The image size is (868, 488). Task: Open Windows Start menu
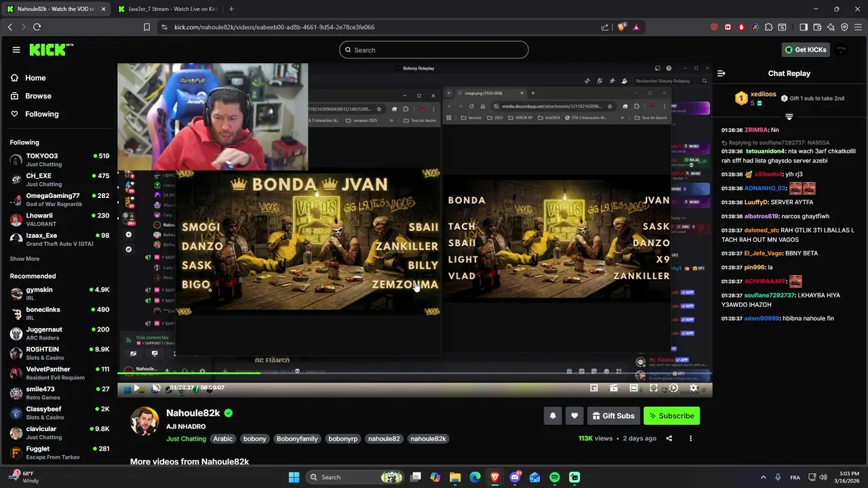click(x=294, y=477)
